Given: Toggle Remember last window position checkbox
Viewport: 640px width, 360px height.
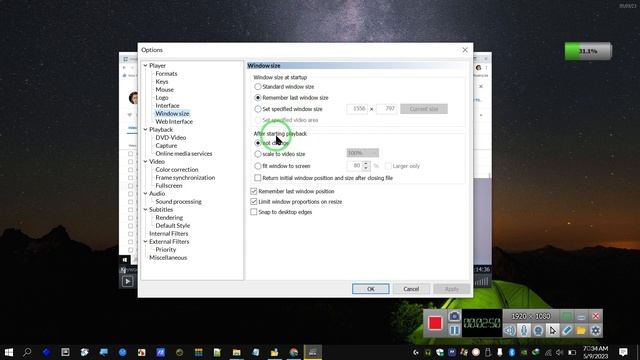Looking at the screenshot, I should point(253,191).
